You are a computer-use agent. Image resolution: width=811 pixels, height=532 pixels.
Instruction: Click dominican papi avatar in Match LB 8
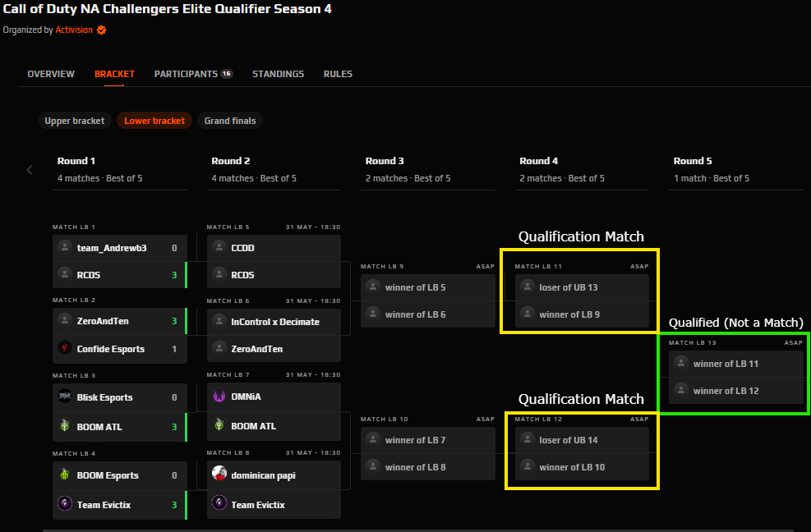[x=219, y=474]
